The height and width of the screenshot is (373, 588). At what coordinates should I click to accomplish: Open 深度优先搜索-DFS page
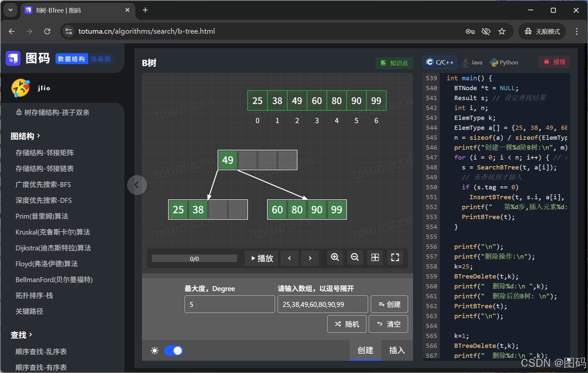pos(44,200)
